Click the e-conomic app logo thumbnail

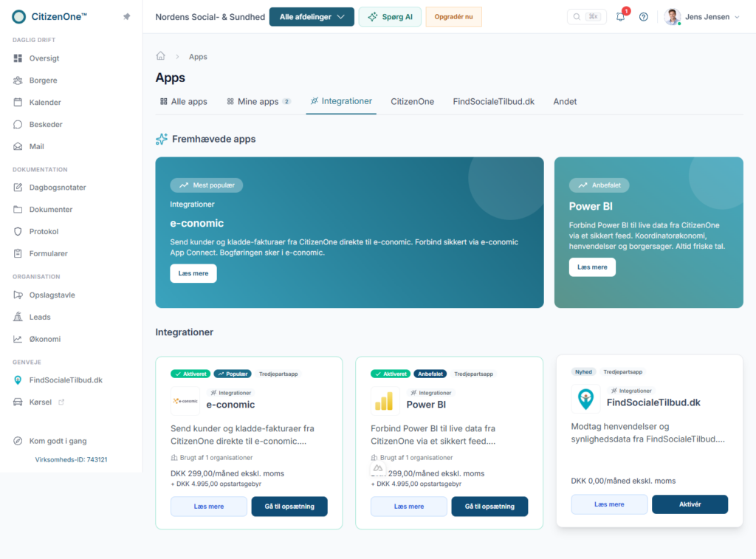[x=185, y=401]
